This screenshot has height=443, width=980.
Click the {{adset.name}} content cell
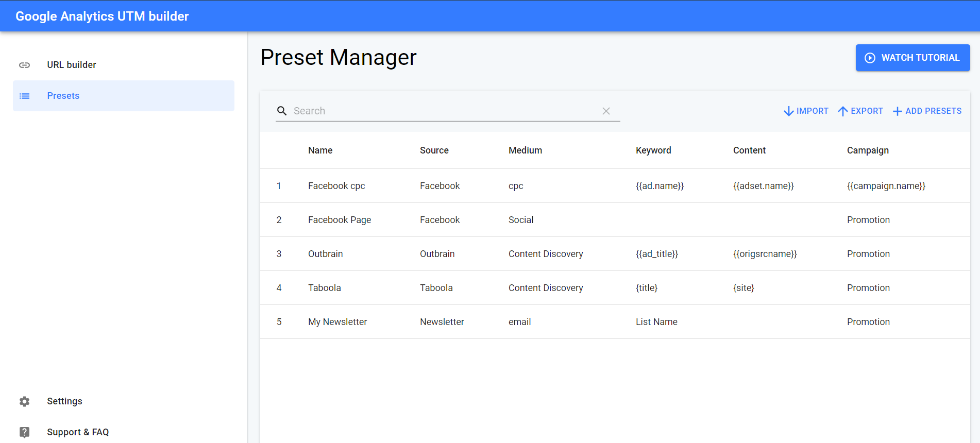click(x=763, y=186)
